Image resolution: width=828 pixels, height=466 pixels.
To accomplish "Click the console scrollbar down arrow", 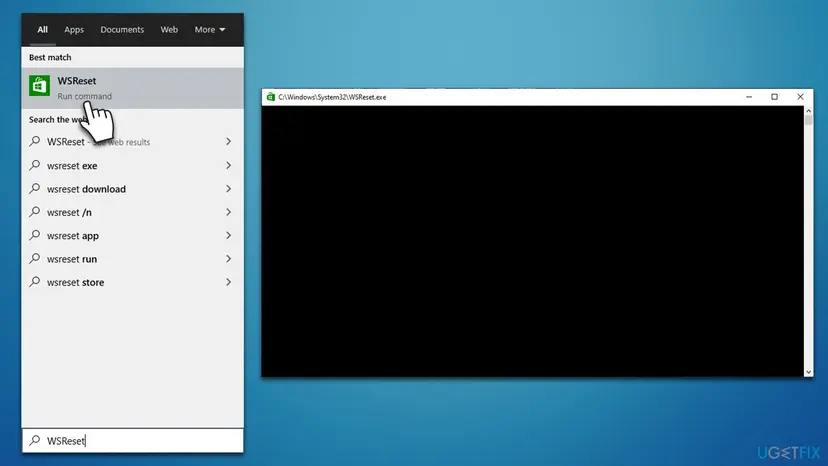I will point(808,372).
